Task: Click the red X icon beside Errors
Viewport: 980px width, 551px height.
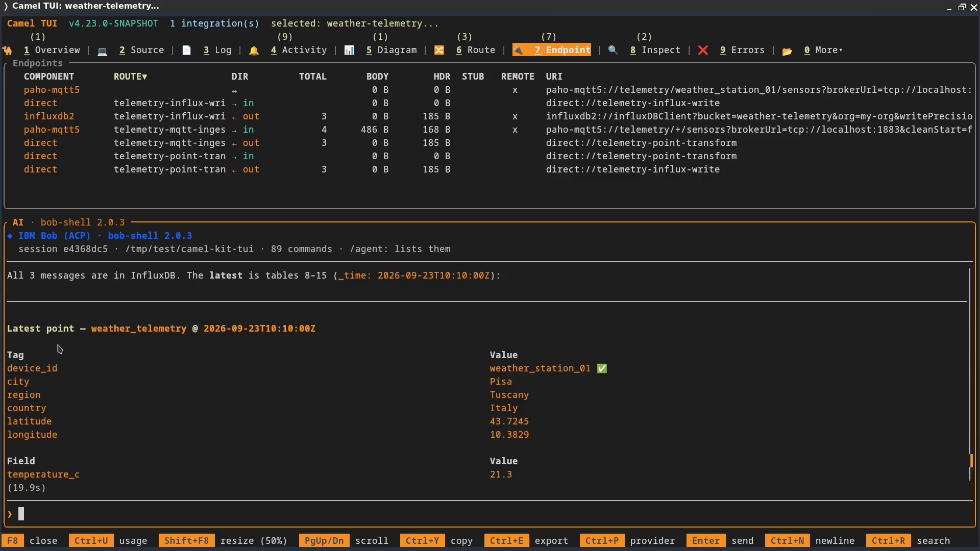Action: point(703,50)
